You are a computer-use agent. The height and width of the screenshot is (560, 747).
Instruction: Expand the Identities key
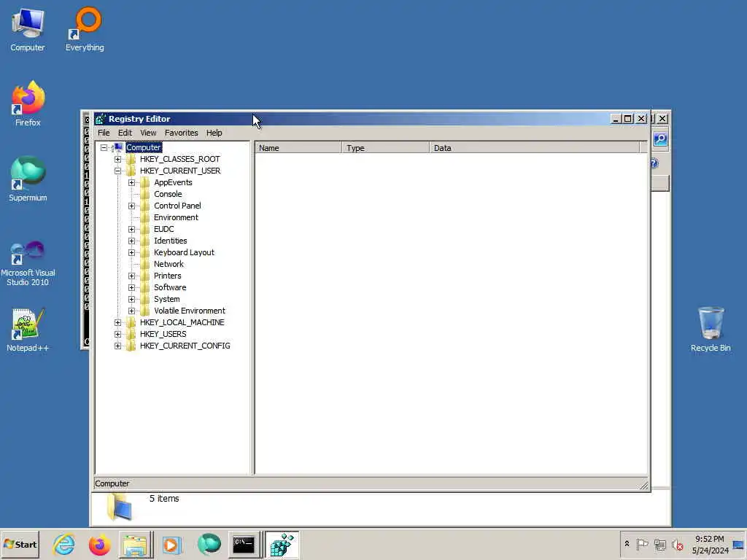131,241
